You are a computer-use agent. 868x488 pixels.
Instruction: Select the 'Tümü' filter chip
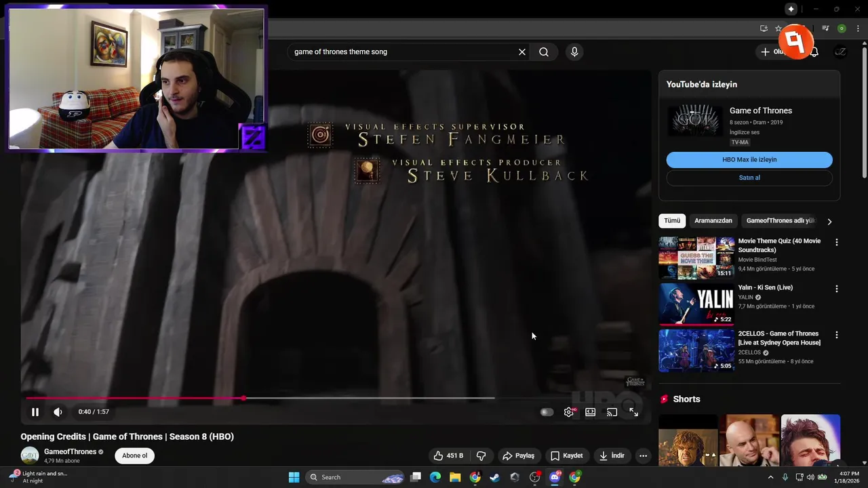672,221
